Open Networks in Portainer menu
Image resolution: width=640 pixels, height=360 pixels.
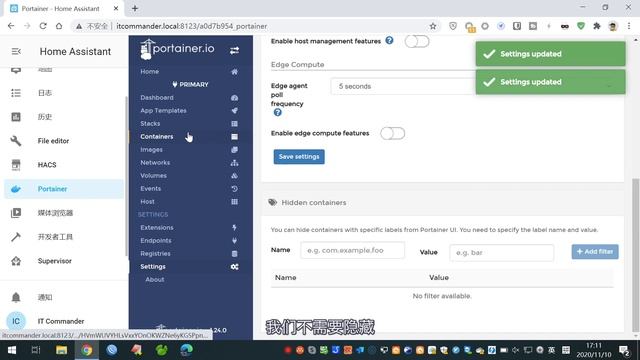[155, 162]
